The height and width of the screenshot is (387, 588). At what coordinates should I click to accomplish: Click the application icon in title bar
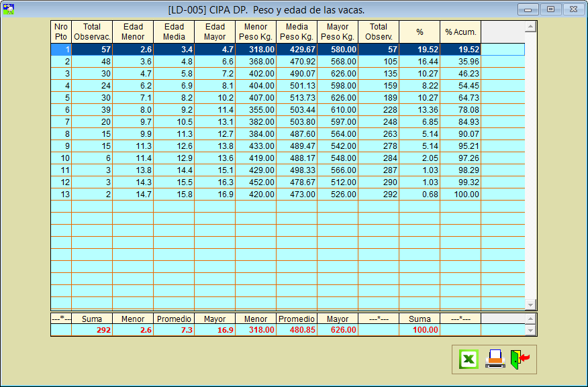tap(9, 9)
